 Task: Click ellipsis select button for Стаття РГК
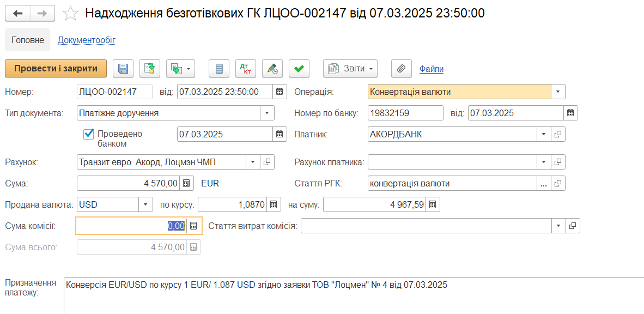click(x=544, y=183)
